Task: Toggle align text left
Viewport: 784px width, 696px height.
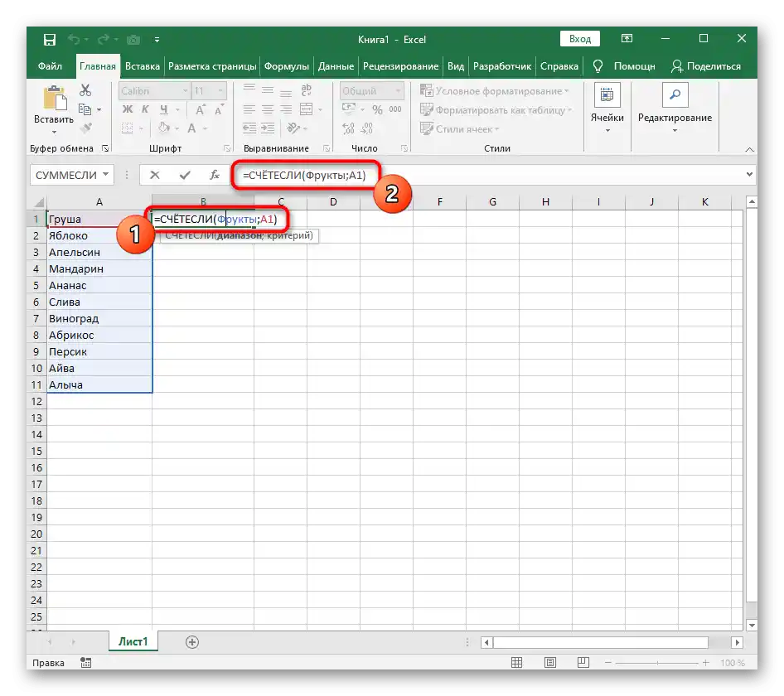Action: coord(249,109)
